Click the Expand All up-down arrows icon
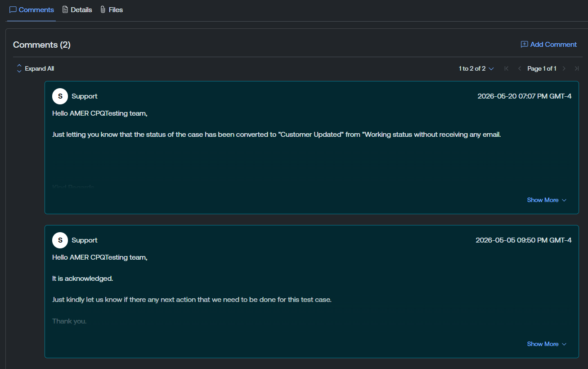Image resolution: width=588 pixels, height=369 pixels. 19,68
